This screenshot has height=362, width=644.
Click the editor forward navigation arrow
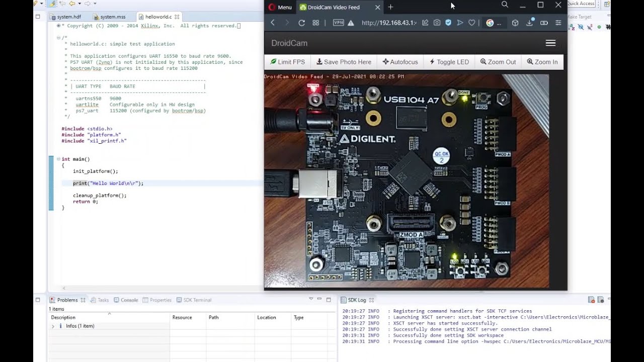pyautogui.click(x=88, y=4)
